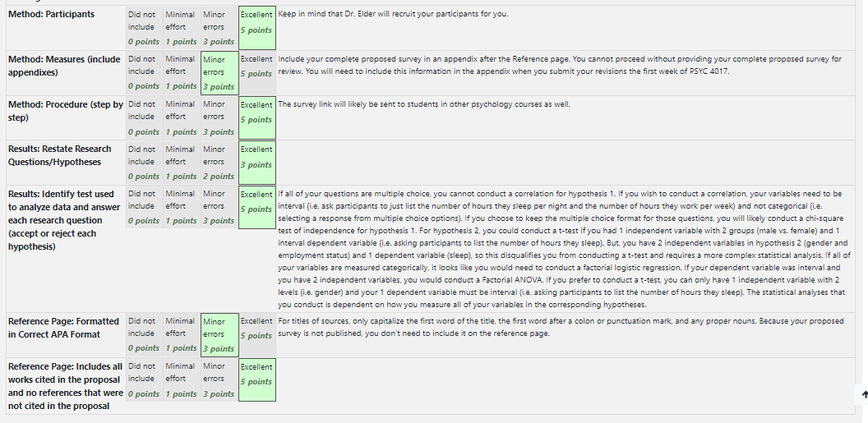Select Minor errors for Method: Measures
868x423 pixels.
219,73
